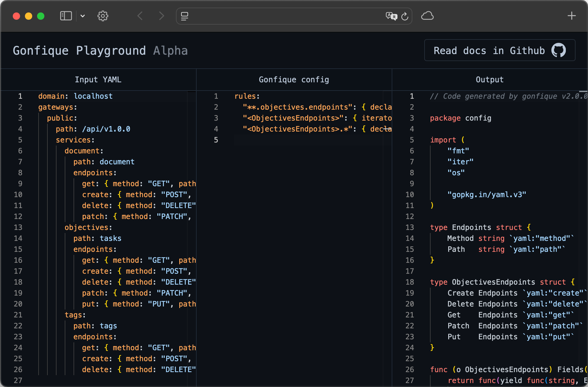Click the 'Patch Endpoints' field line in Output
The height and width of the screenshot is (387, 588).
515,326
